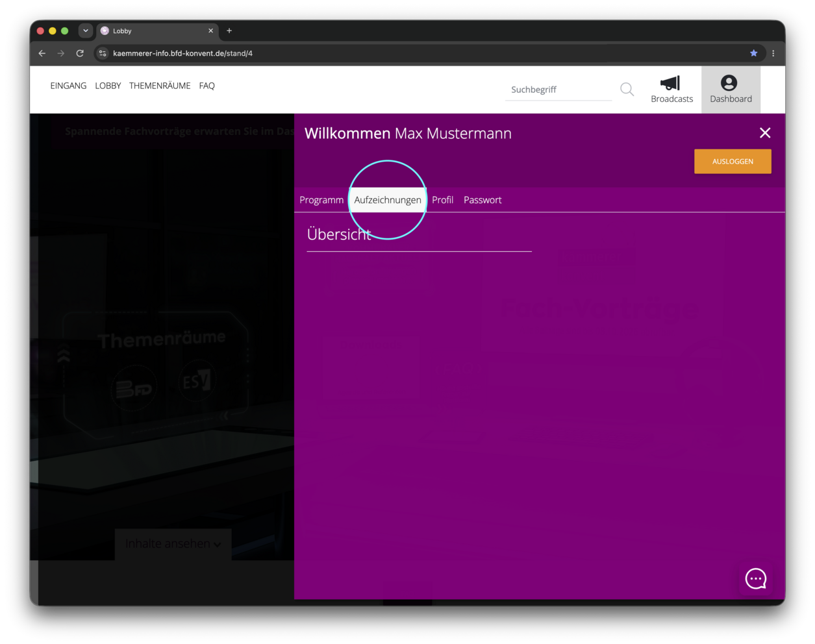Click the AUSLOGGEN button

coord(733,162)
